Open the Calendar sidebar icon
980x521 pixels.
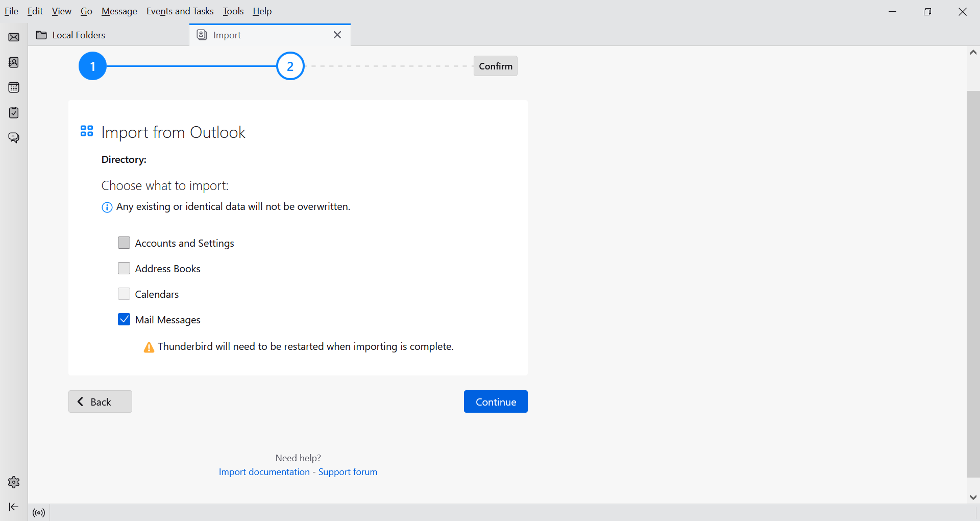(x=14, y=87)
